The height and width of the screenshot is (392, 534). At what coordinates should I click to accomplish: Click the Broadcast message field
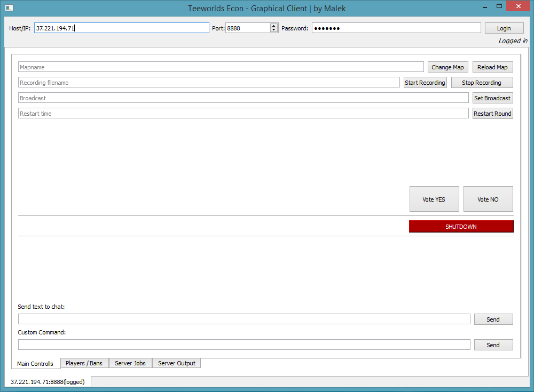pos(243,98)
